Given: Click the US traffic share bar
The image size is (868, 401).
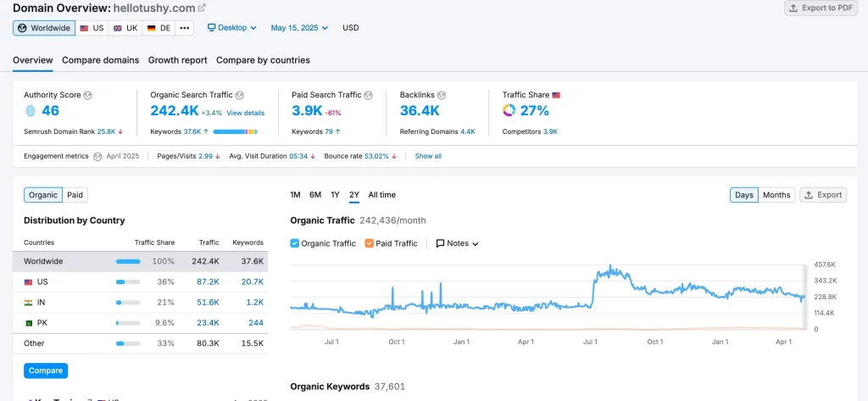Looking at the screenshot, I should point(128,282).
